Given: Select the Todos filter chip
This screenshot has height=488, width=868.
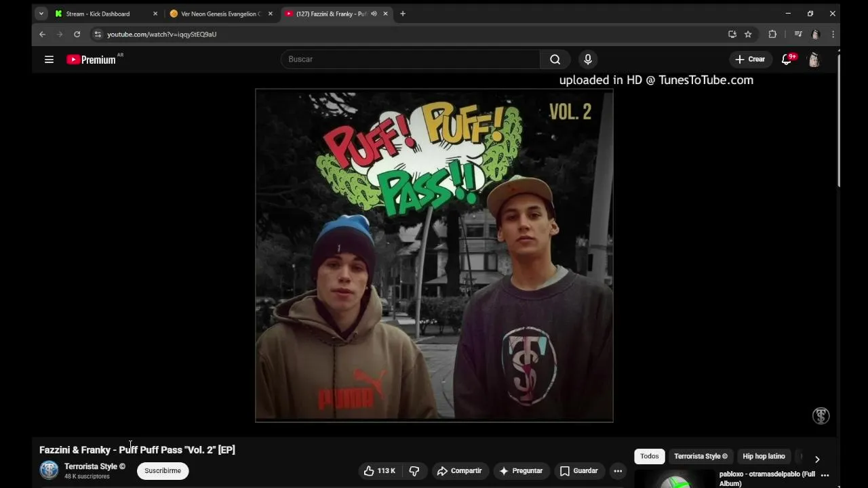Looking at the screenshot, I should [650, 456].
